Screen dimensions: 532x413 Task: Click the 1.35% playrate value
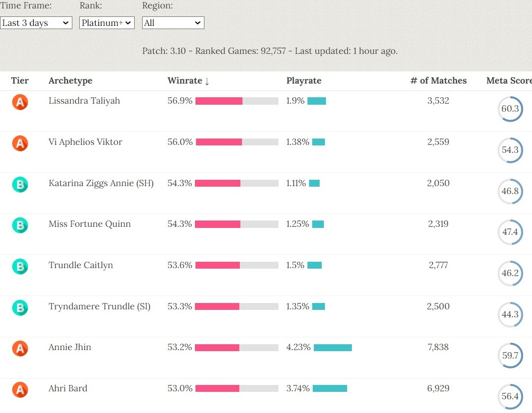pos(297,306)
